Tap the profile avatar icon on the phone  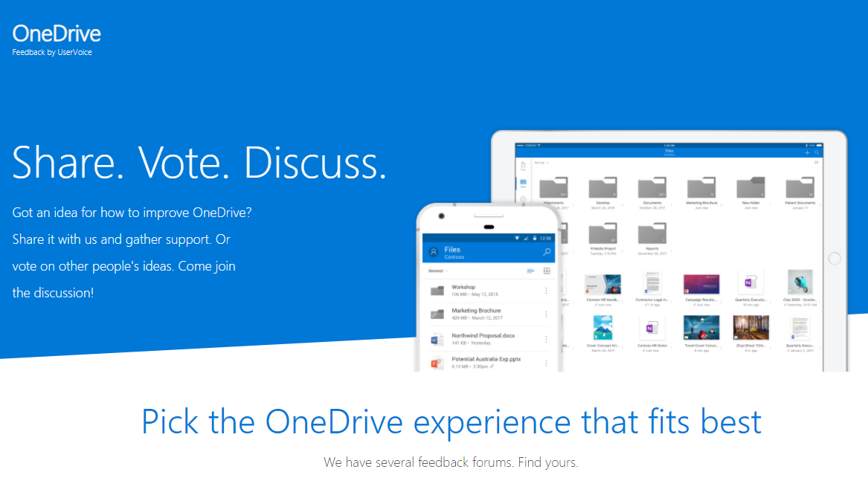point(434,252)
